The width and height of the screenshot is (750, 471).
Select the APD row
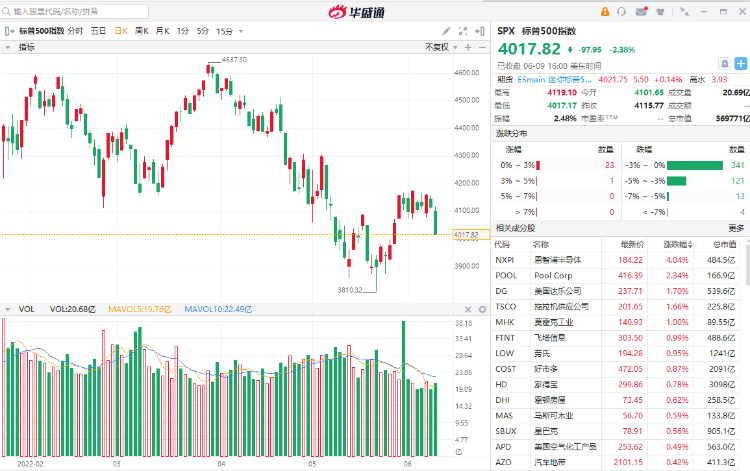617,447
